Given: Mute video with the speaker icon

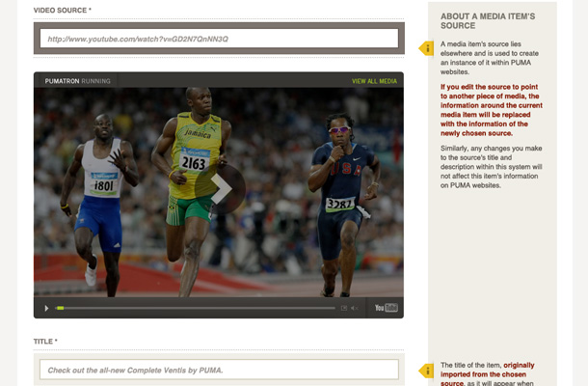Looking at the screenshot, I should pyautogui.click(x=355, y=308).
